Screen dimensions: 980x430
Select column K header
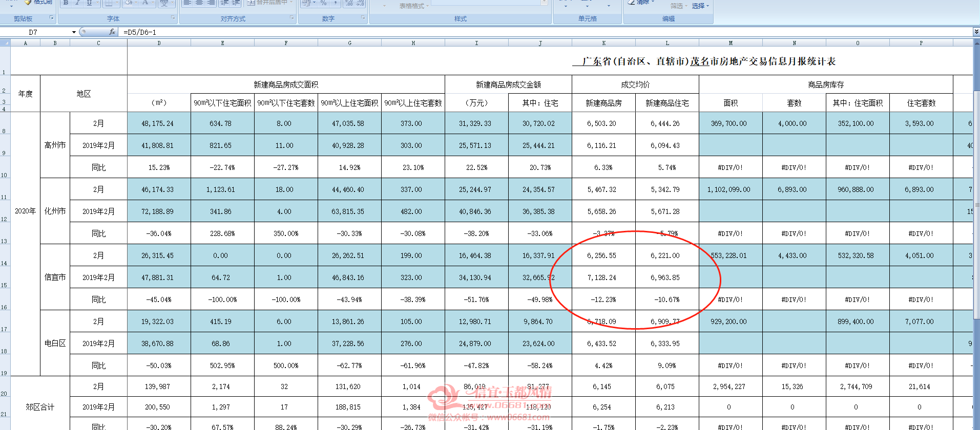pos(603,43)
